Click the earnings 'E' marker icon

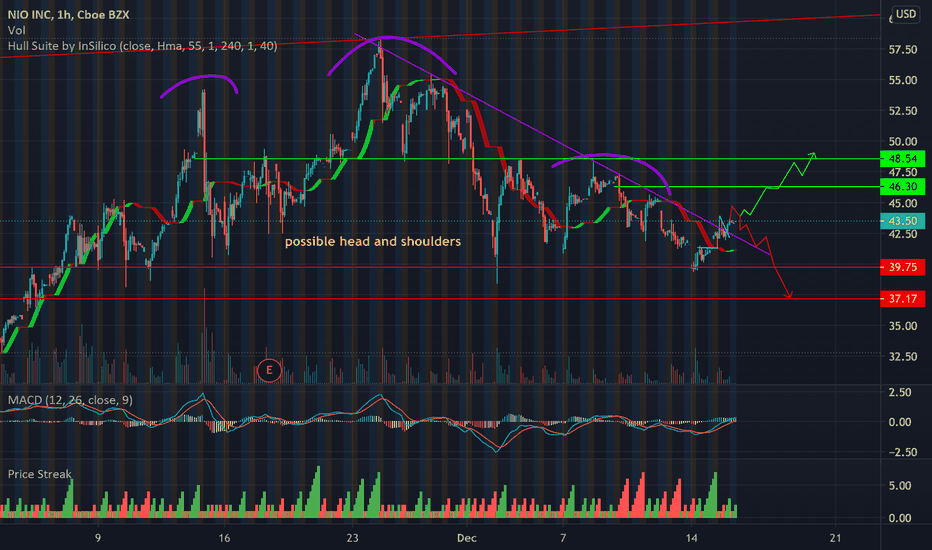point(269,370)
